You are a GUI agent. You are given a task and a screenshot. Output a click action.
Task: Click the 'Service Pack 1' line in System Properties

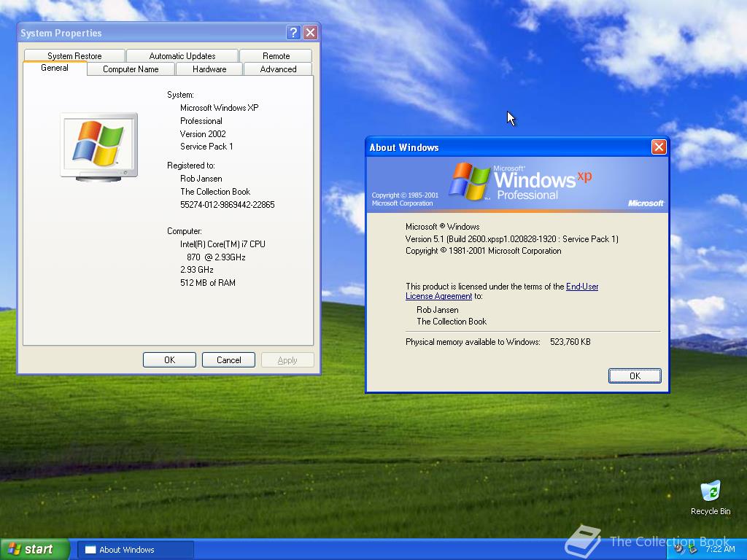pos(206,146)
